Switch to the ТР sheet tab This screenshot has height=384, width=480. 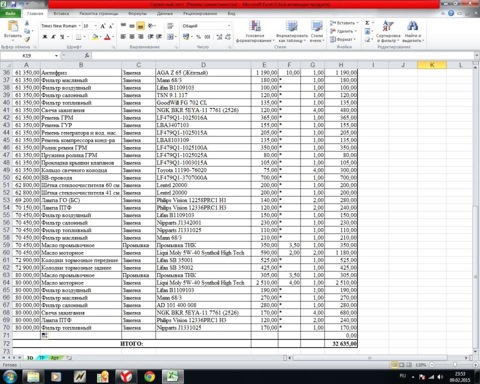click(x=42, y=358)
